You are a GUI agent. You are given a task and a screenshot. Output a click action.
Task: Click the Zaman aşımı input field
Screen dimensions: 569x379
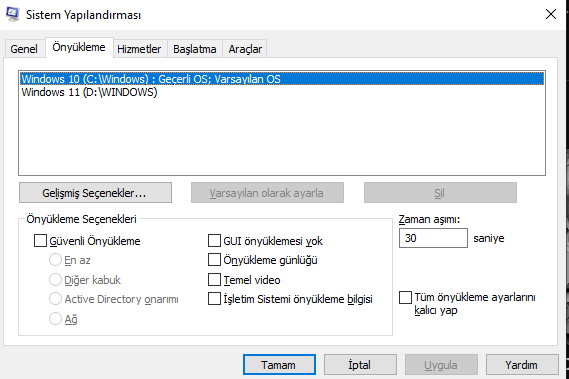point(433,238)
